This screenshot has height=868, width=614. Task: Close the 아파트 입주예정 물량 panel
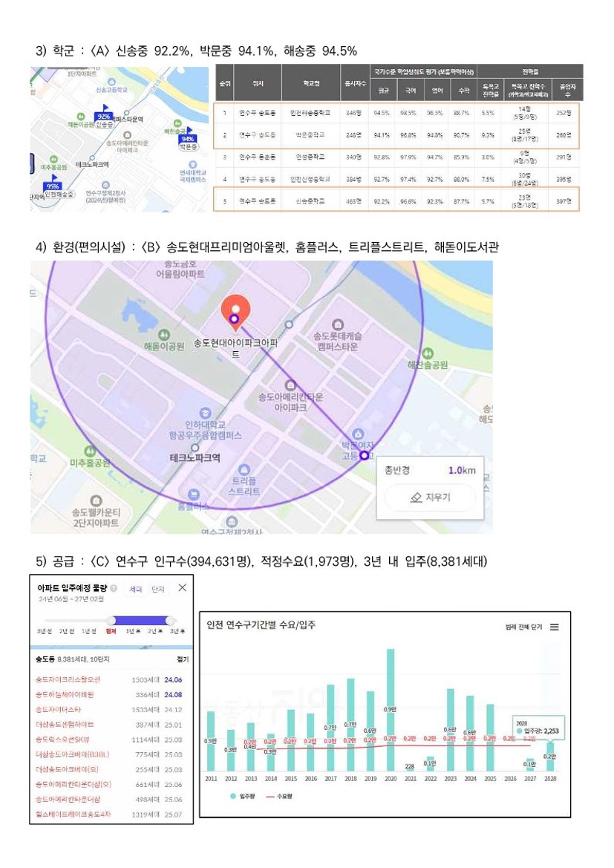(182, 587)
